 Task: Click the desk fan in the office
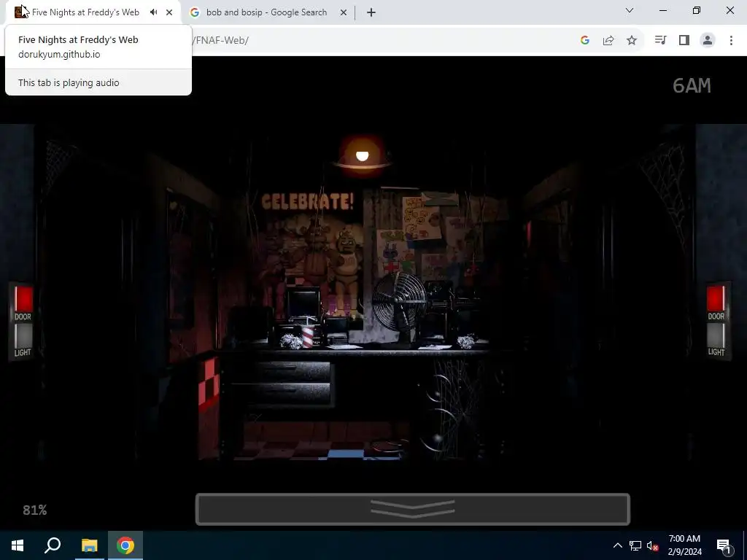[399, 306]
